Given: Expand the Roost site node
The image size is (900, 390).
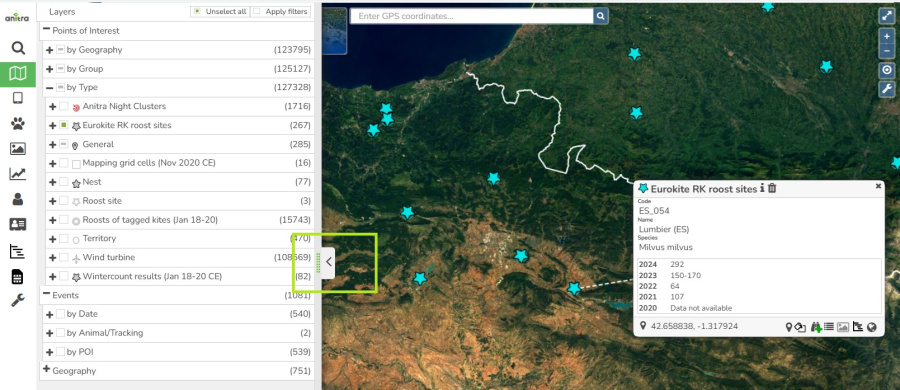Looking at the screenshot, I should [53, 201].
